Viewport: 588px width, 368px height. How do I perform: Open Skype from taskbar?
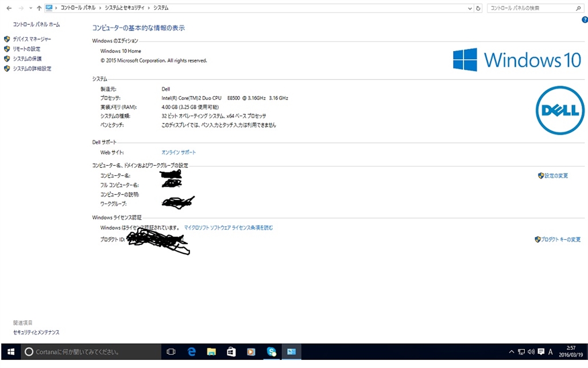pos(272,352)
